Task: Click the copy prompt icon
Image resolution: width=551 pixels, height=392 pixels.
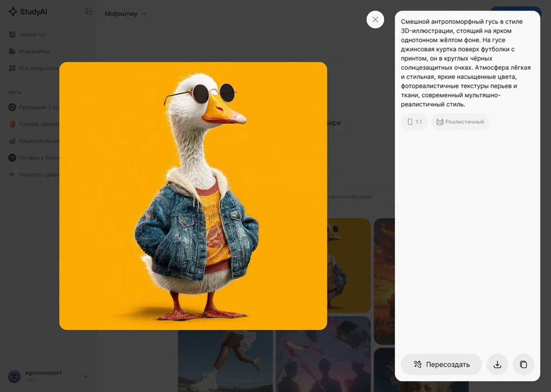Action: 523,364
